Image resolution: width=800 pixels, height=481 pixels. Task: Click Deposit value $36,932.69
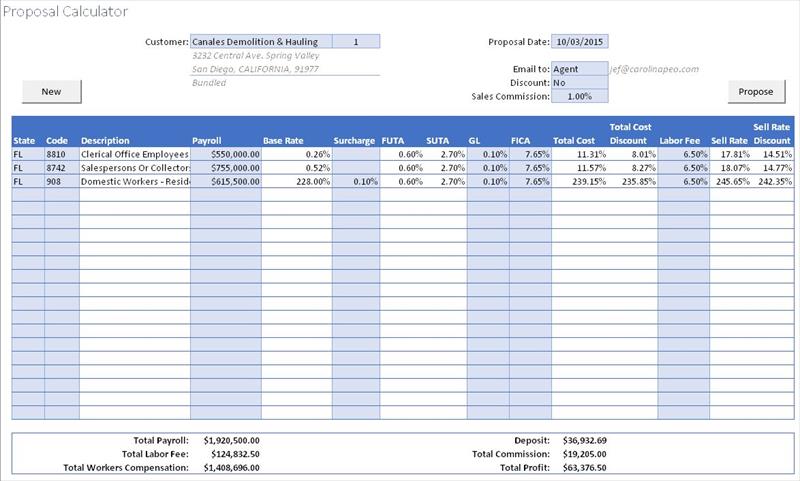tap(585, 440)
